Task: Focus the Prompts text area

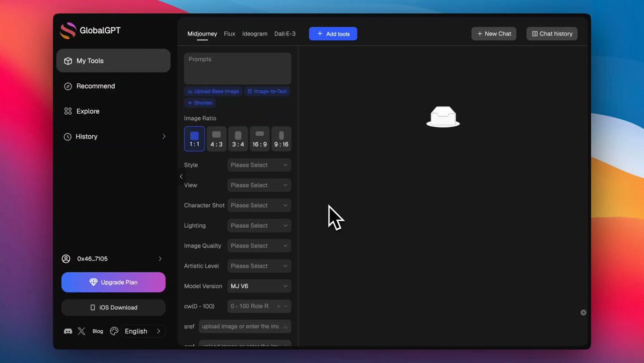Action: tap(238, 68)
